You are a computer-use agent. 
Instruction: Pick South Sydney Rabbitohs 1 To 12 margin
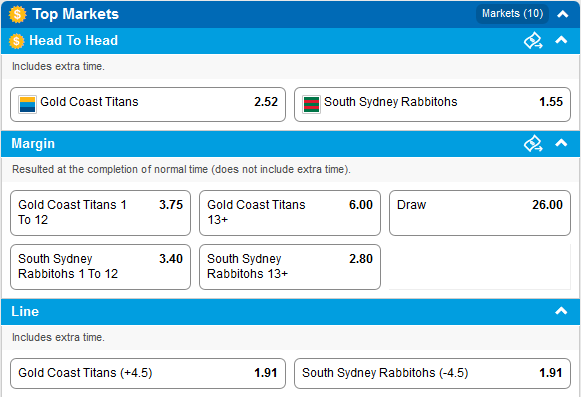[100, 267]
